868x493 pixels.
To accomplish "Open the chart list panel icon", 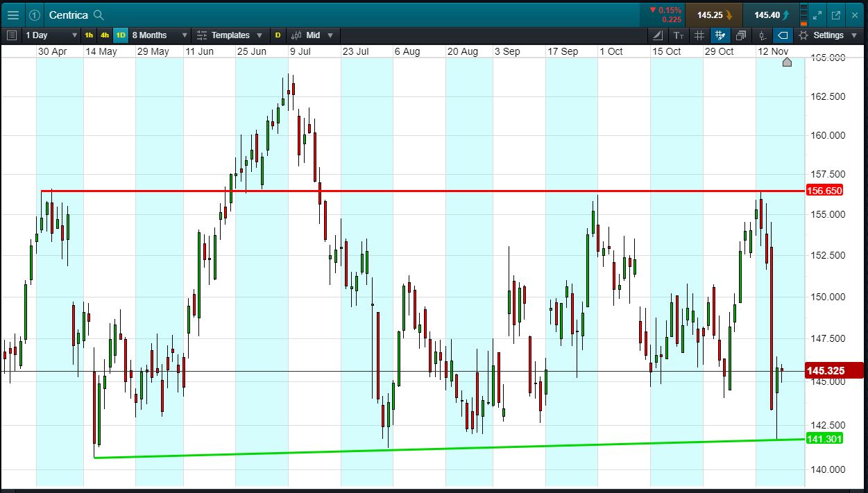I will (x=12, y=35).
